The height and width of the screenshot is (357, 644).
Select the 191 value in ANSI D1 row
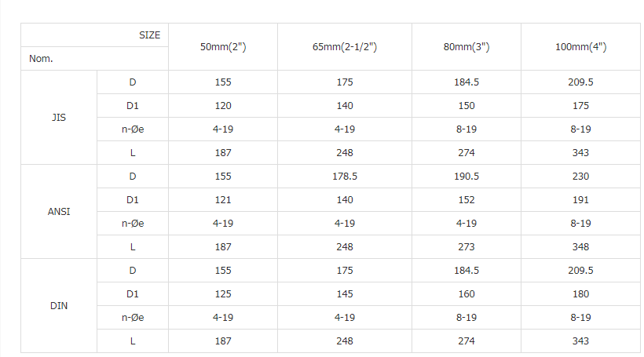coord(580,200)
